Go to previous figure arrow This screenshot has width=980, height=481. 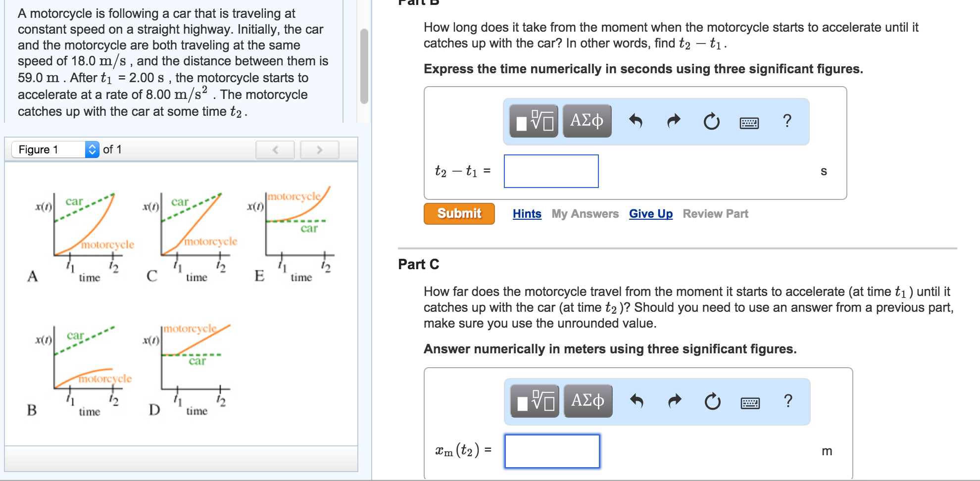click(275, 149)
